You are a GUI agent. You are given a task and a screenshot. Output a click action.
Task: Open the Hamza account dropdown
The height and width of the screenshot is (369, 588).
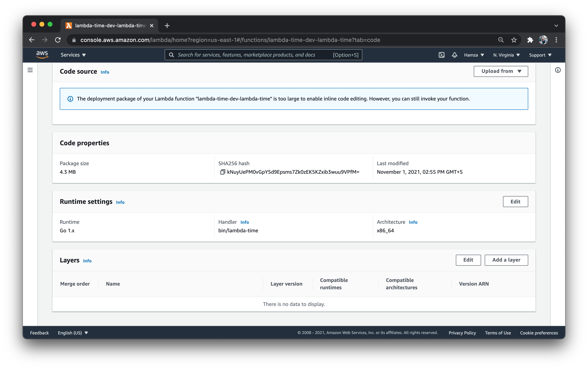[x=474, y=55]
